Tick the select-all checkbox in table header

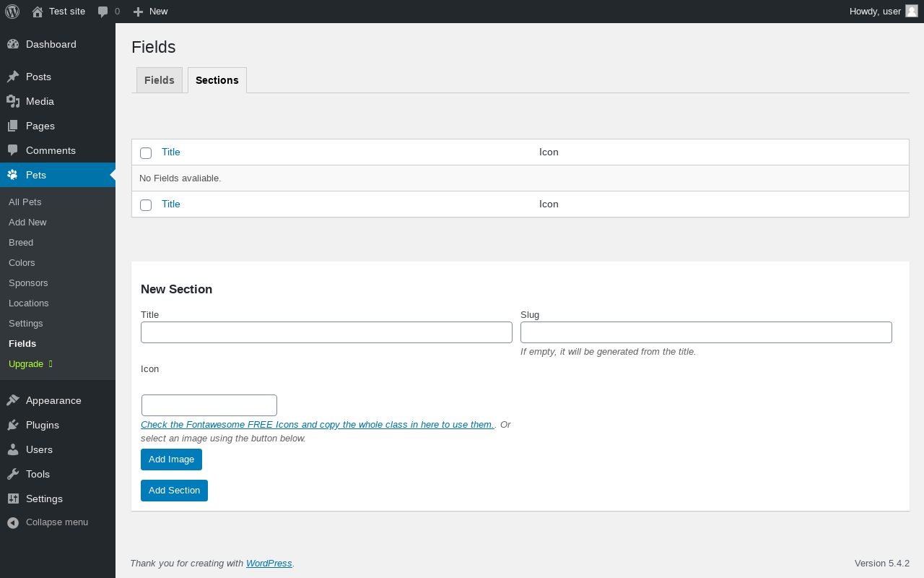pos(146,153)
